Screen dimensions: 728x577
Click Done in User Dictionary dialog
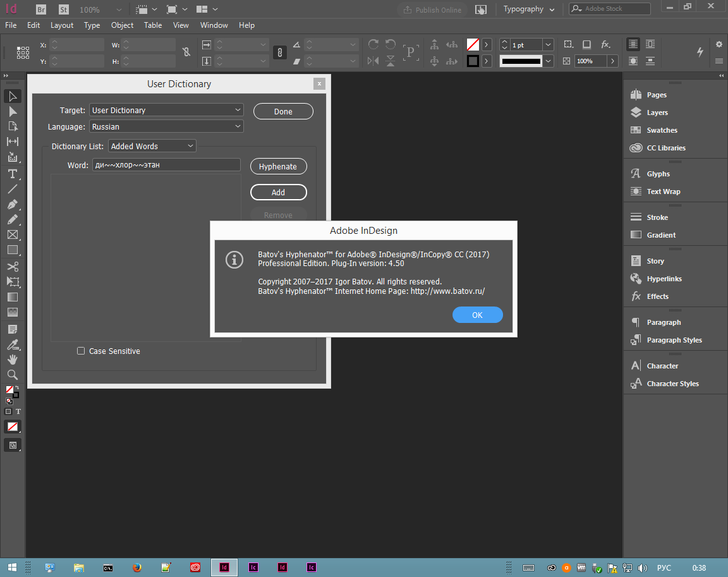[x=283, y=111]
